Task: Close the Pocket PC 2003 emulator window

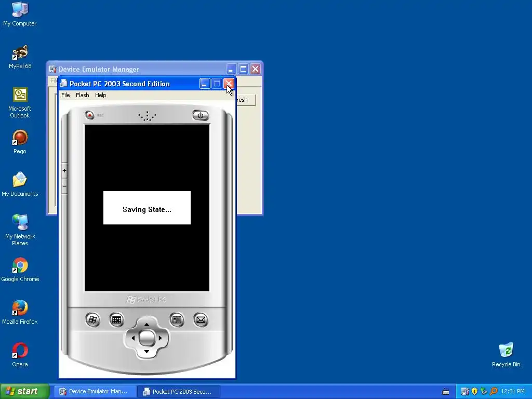Action: (229, 84)
